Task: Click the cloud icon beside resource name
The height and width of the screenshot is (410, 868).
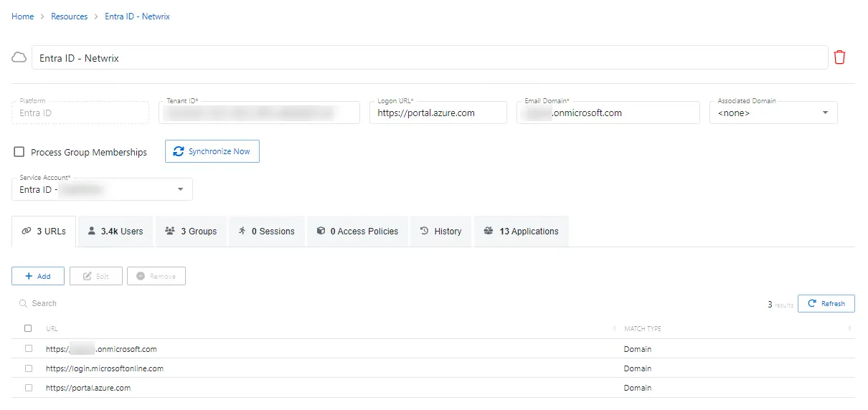Action: click(x=19, y=58)
